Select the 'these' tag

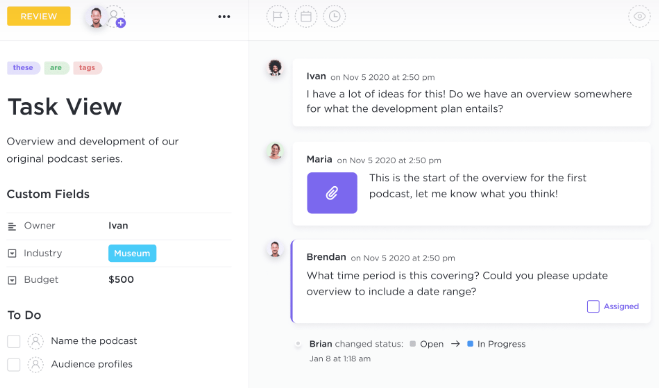coord(23,68)
